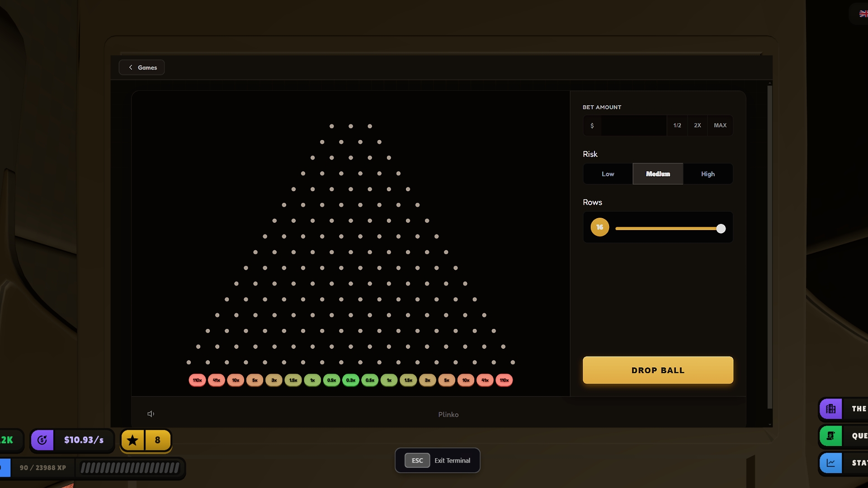Click the language flag icon
Viewport: 868px width, 488px height.
click(863, 14)
